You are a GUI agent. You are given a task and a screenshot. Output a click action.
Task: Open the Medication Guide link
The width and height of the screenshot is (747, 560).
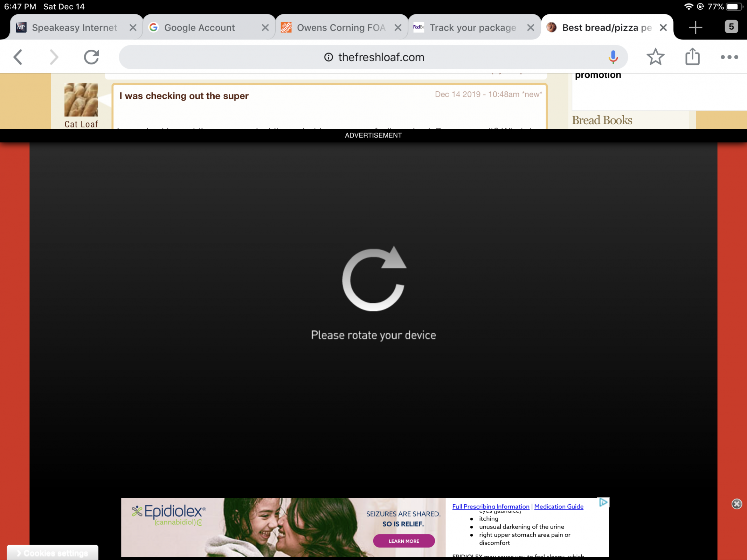[x=559, y=506]
